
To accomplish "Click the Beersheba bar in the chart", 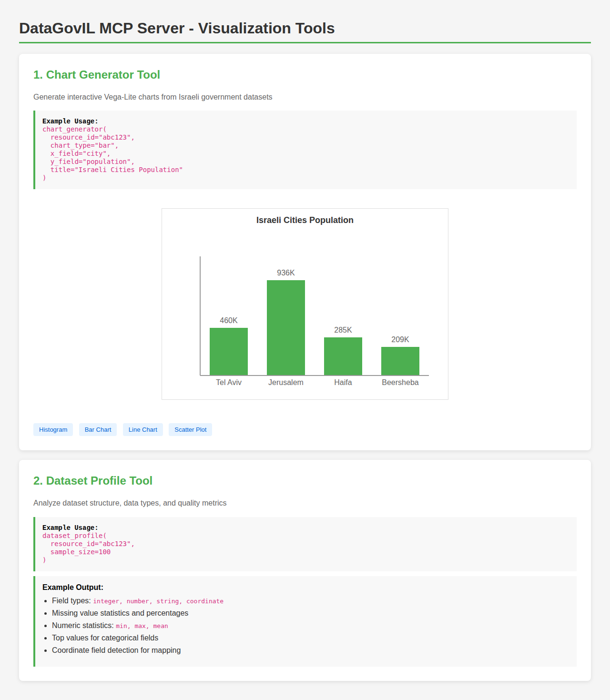I will 400,360.
